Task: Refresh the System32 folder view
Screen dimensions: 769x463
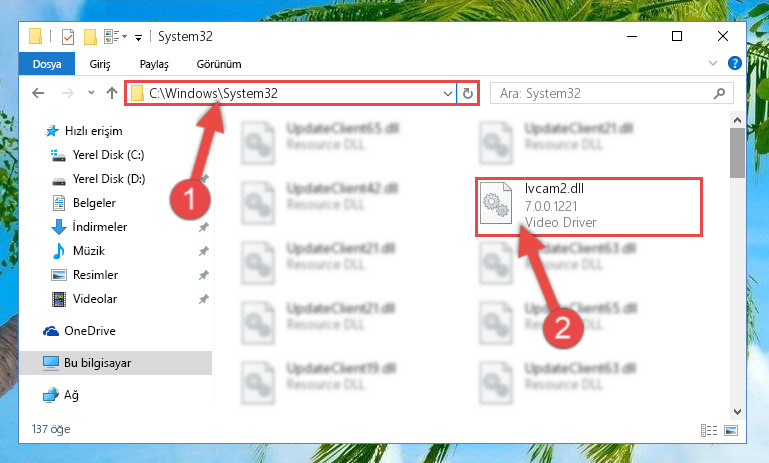Action: click(x=467, y=93)
